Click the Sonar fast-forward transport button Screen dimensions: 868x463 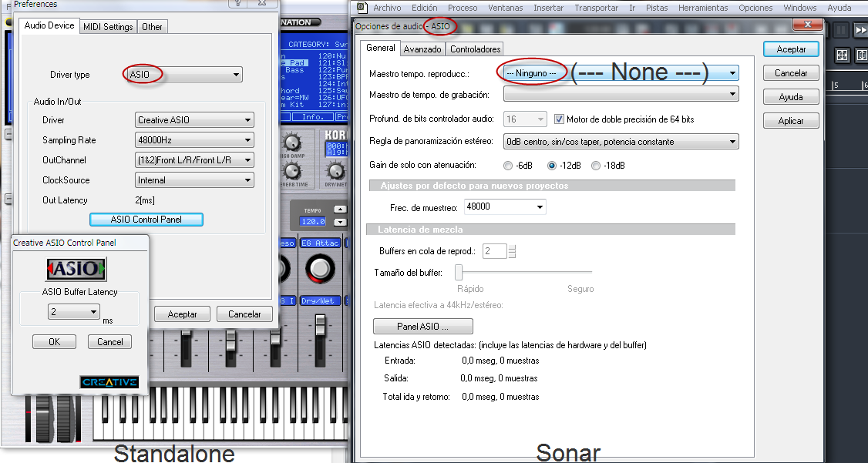click(x=861, y=30)
